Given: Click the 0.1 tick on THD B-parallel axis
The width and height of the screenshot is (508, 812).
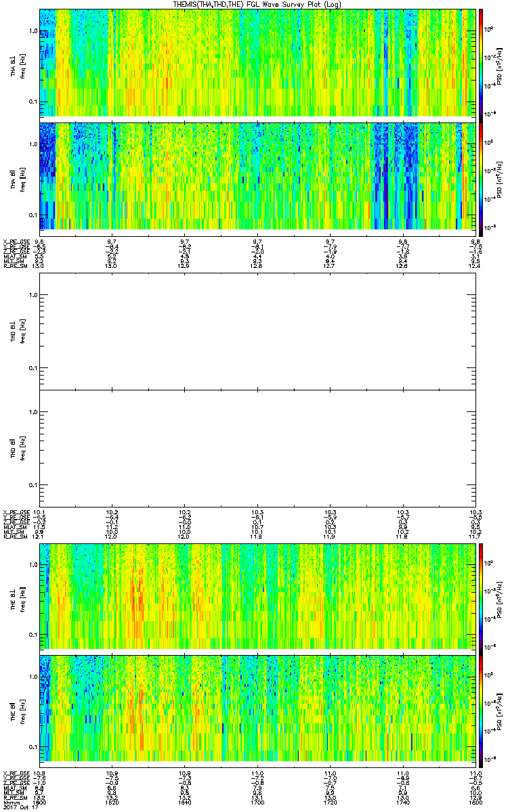Looking at the screenshot, I should click(33, 485).
